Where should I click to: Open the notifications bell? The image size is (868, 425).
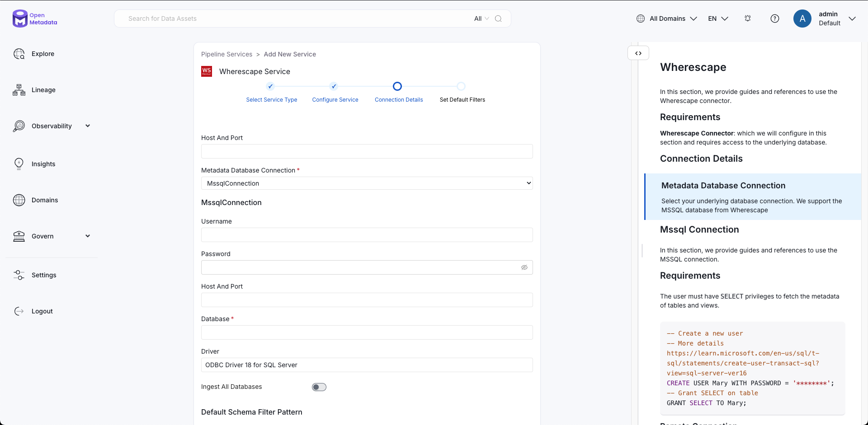[x=747, y=19]
